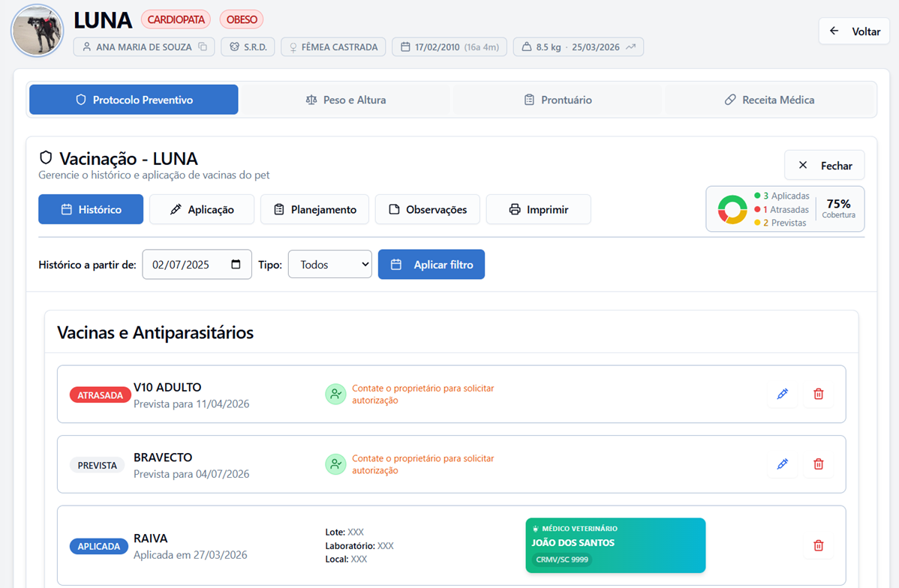
Task: Click the PREVISTA status badge
Action: pos(98,465)
